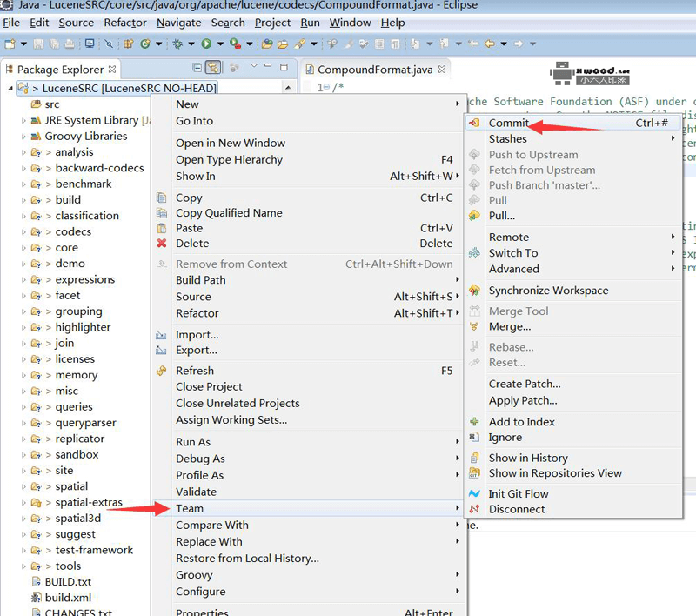Click the New wizard toolbar icon
The width and height of the screenshot is (696, 616).
coord(10,44)
